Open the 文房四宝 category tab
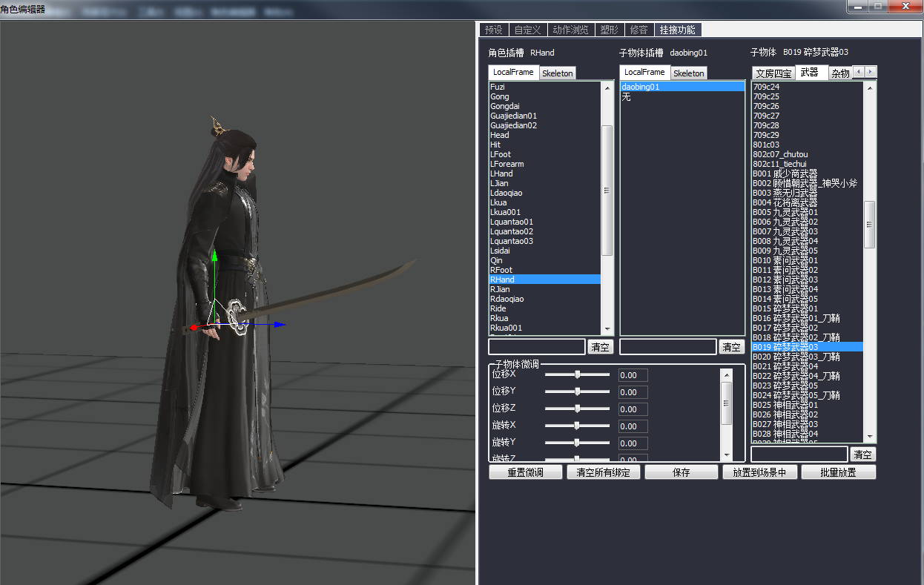The width and height of the screenshot is (924, 585). [x=773, y=73]
